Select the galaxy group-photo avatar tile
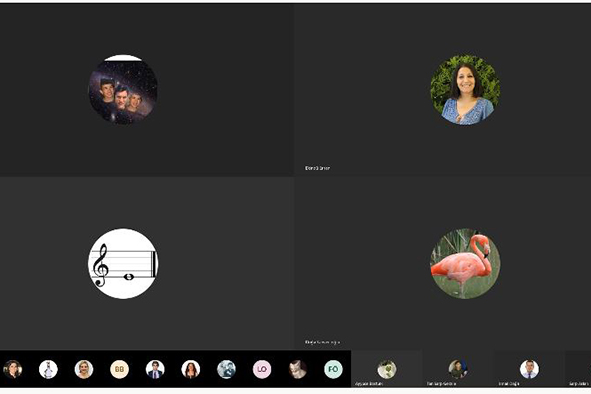This screenshot has width=591, height=394. pos(123,90)
